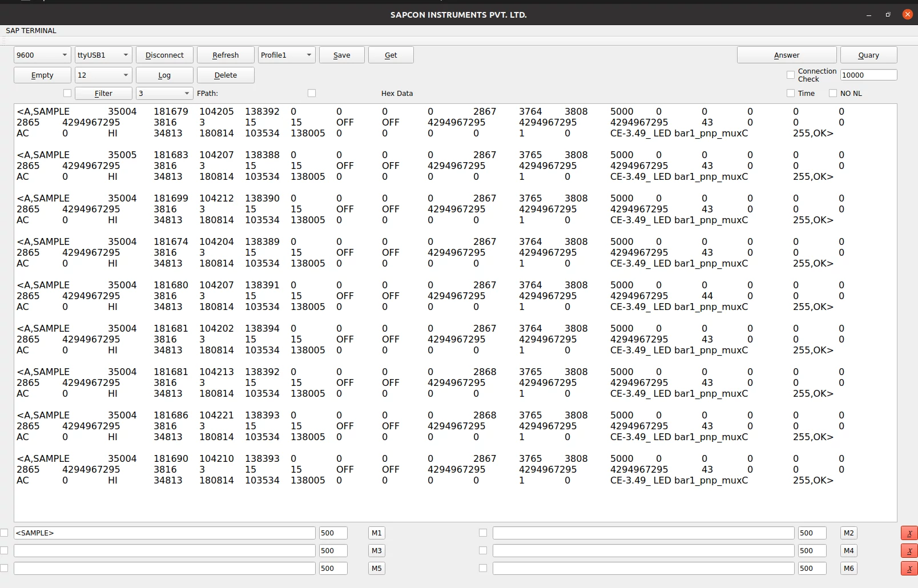Viewport: 918px width, 588px height.
Task: Send macro with the M1 button
Action: pos(377,533)
